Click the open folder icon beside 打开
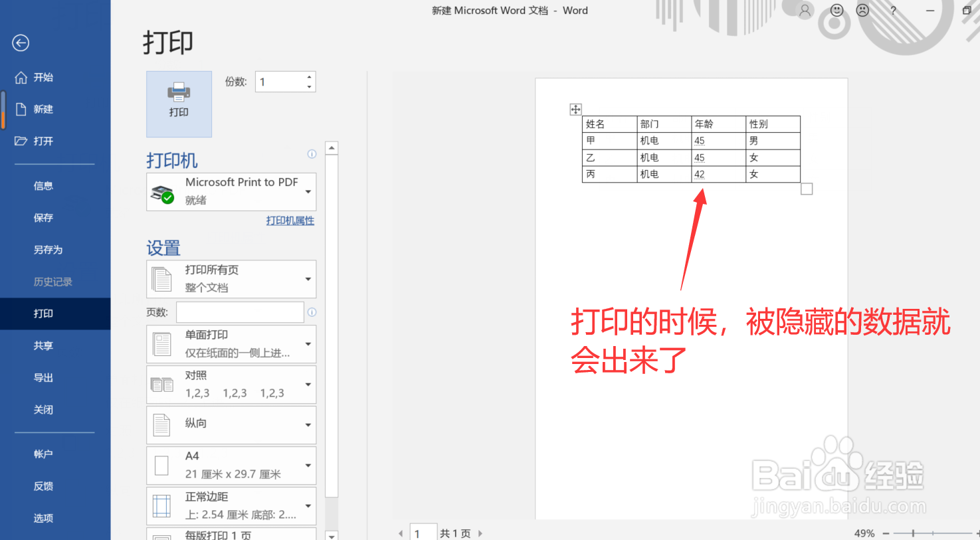 [x=21, y=141]
